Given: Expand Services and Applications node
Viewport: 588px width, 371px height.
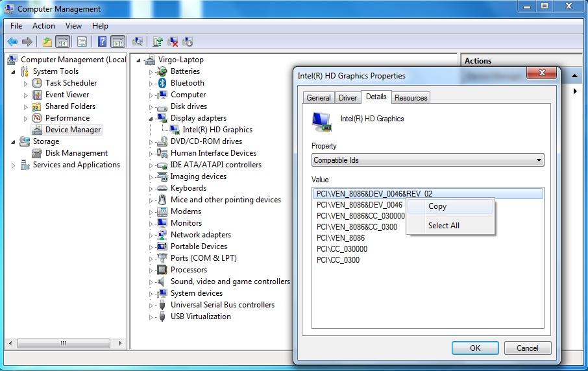Looking at the screenshot, I should tap(14, 165).
